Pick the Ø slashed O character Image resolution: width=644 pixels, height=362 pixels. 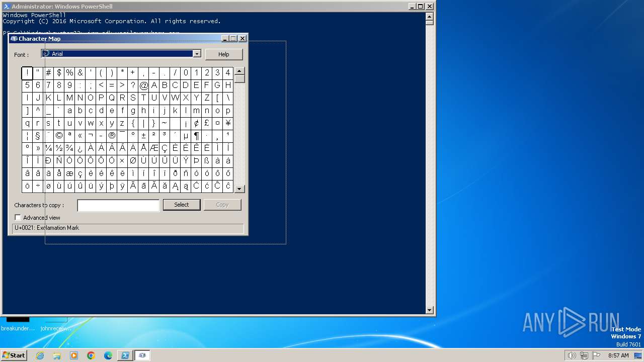[133, 161]
